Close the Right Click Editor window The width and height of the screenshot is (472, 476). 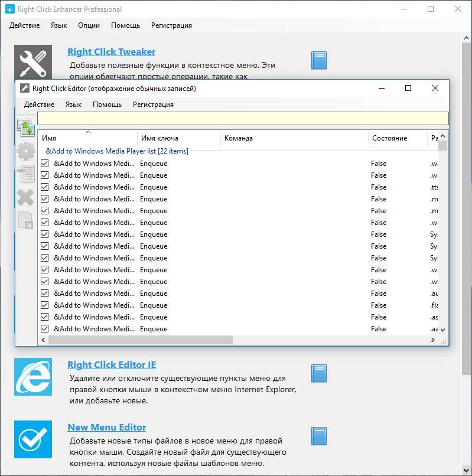point(435,88)
